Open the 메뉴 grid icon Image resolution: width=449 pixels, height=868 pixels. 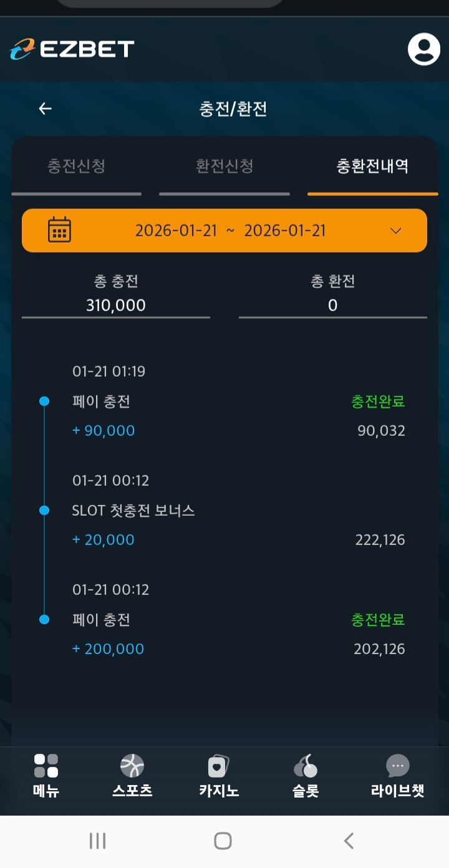(46, 766)
